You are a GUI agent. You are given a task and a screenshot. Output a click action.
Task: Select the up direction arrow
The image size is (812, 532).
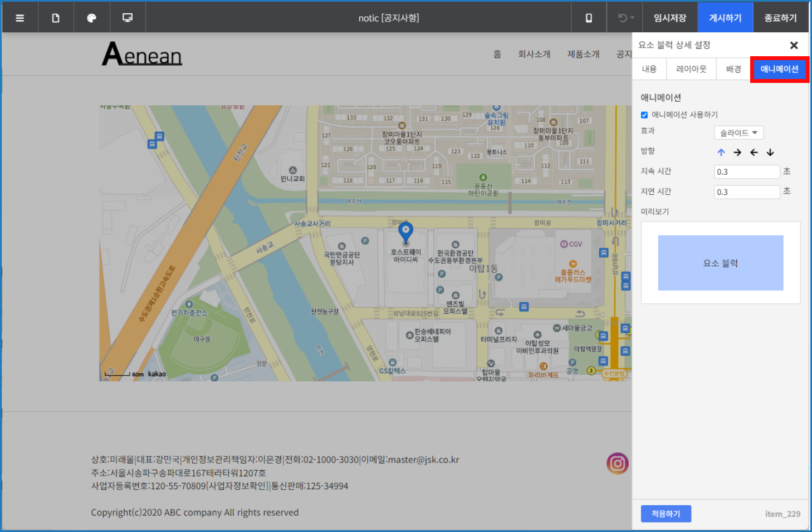click(x=721, y=152)
